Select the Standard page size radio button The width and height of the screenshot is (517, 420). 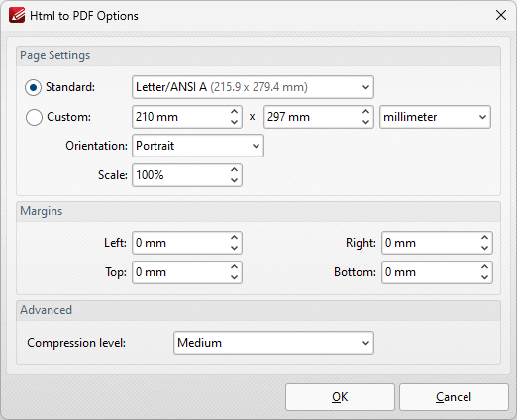coord(33,87)
